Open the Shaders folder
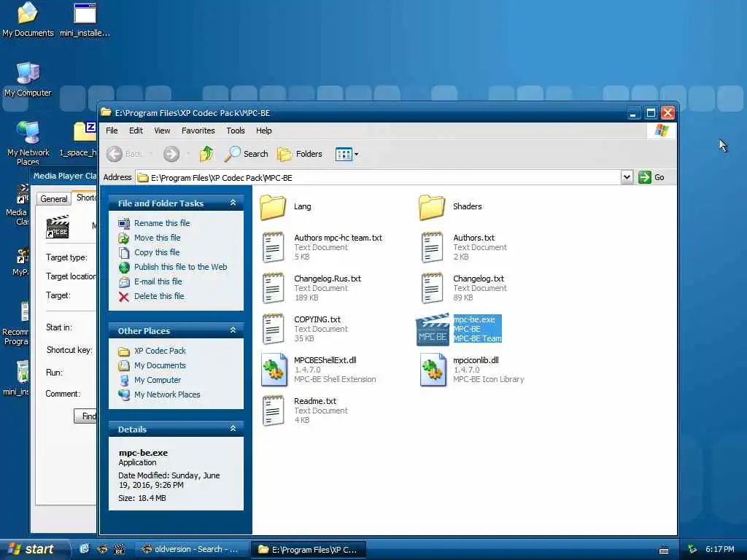 pyautogui.click(x=432, y=207)
